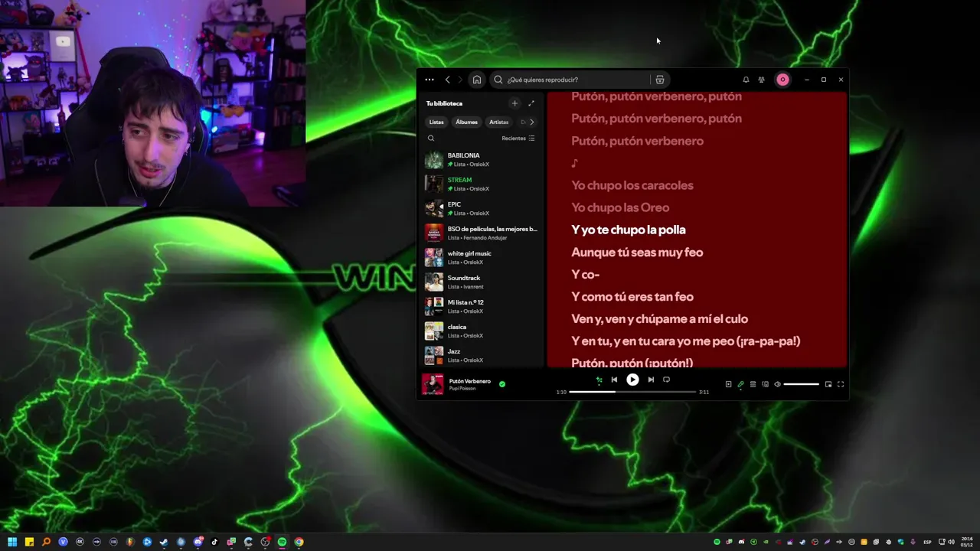
Task: Open Mi lista n.º 12
Action: [x=482, y=307]
